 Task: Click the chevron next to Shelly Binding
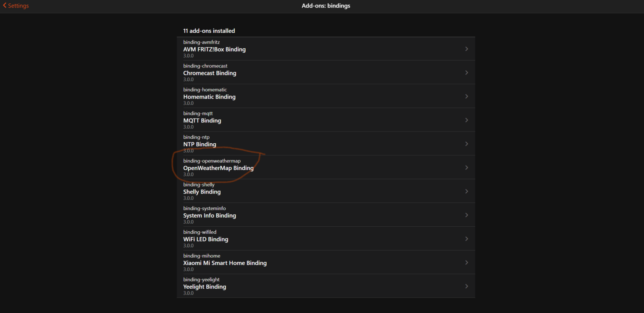click(467, 191)
